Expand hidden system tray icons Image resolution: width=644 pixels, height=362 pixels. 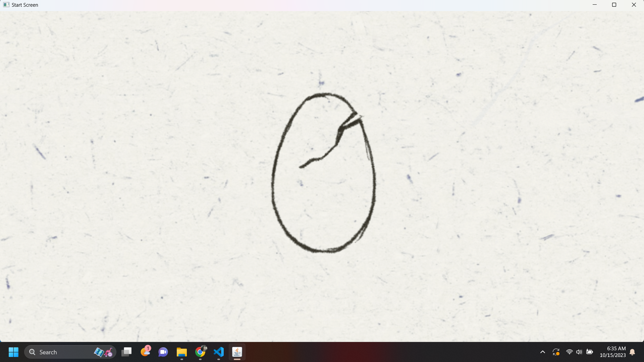[x=543, y=352]
